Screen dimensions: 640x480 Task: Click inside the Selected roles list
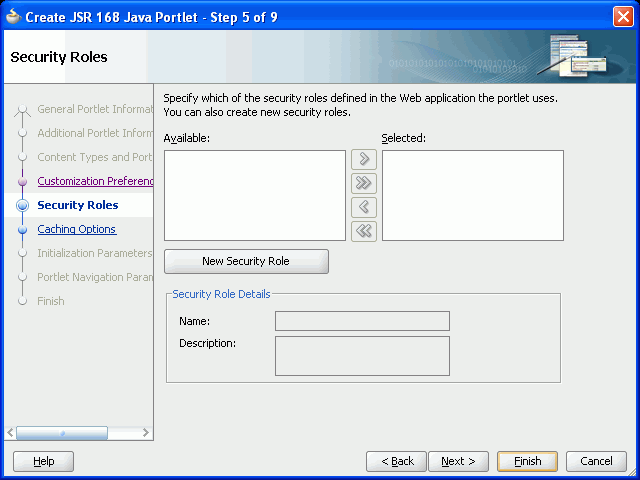(472, 196)
